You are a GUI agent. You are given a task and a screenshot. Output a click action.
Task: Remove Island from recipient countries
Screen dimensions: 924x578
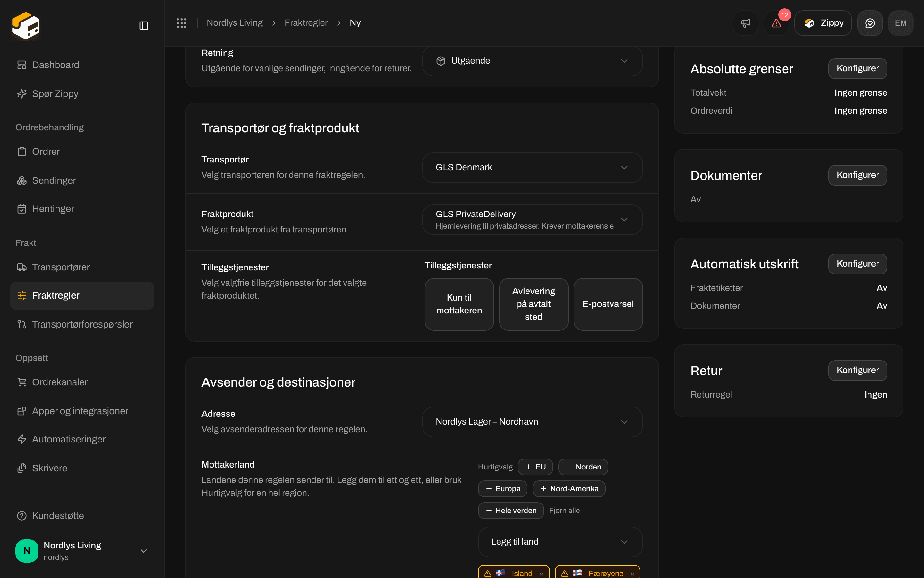tap(542, 574)
